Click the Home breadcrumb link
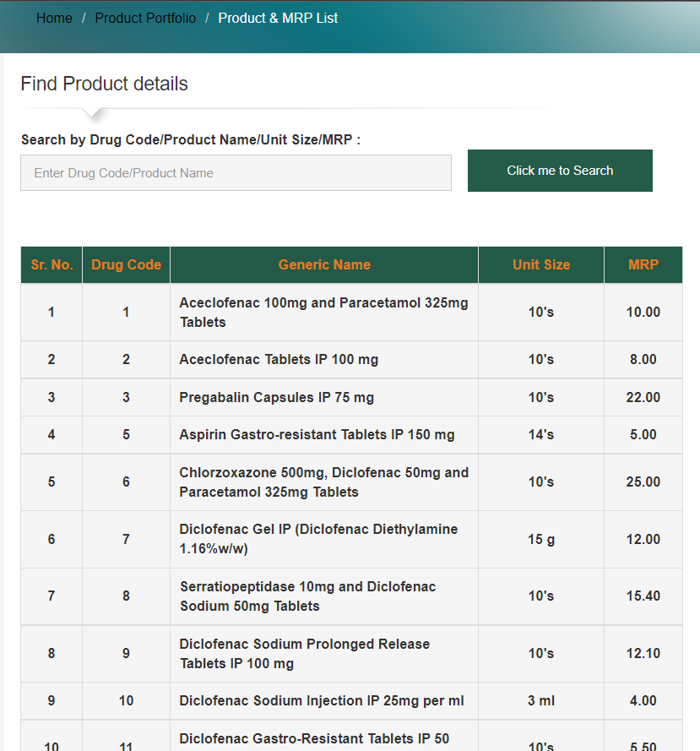This screenshot has width=700, height=751. click(54, 18)
